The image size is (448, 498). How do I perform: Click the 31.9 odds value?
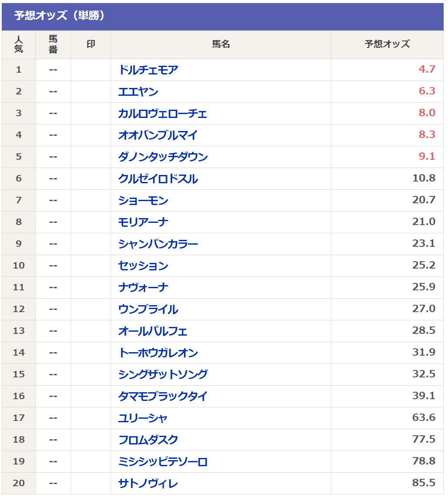click(x=424, y=352)
